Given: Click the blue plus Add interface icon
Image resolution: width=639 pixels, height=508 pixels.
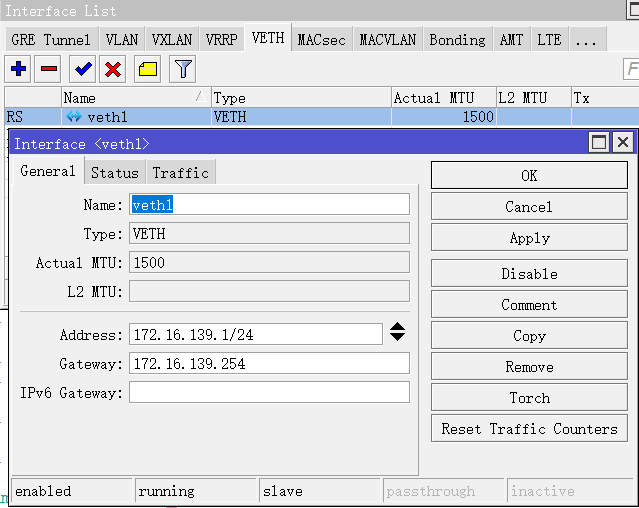Looking at the screenshot, I should click(x=18, y=69).
